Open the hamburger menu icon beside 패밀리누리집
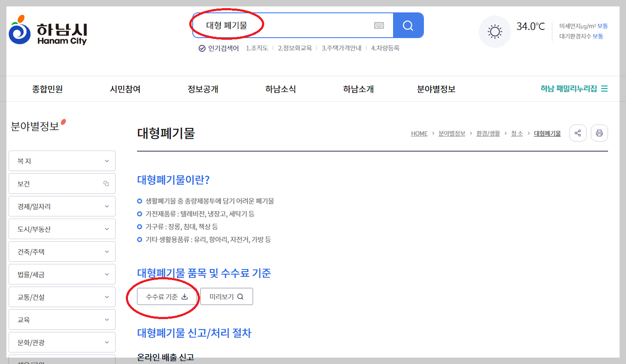Viewport: 626px width, 364px height. [x=605, y=89]
